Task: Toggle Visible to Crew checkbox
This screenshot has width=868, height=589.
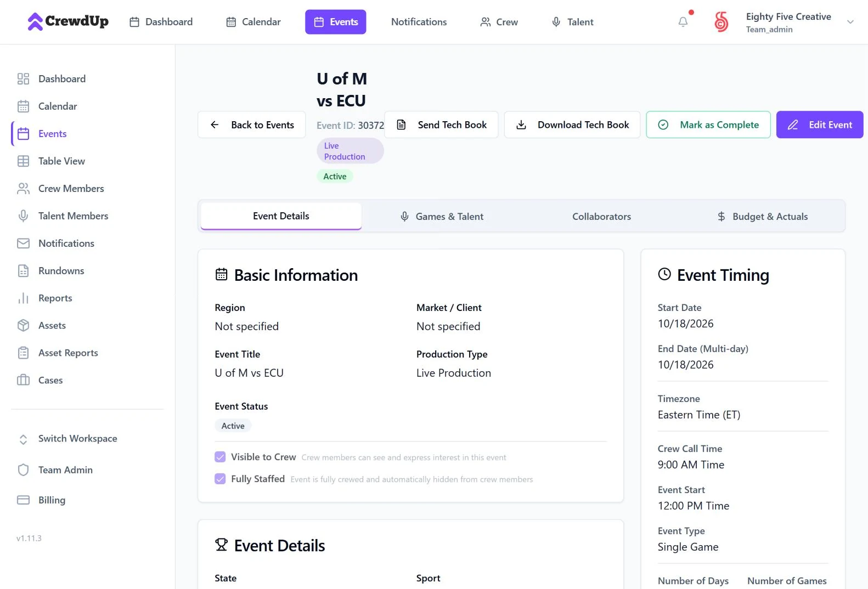Action: (220, 457)
